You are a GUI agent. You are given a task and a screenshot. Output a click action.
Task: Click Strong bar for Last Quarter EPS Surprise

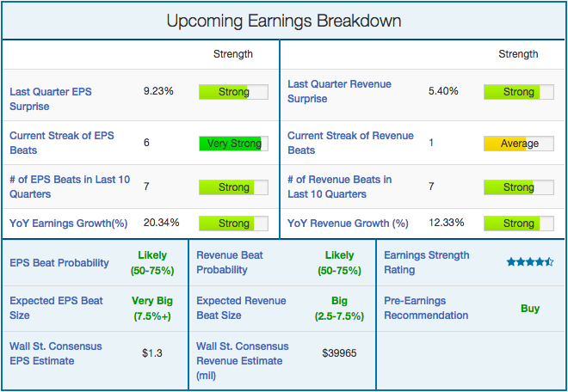[x=233, y=92]
